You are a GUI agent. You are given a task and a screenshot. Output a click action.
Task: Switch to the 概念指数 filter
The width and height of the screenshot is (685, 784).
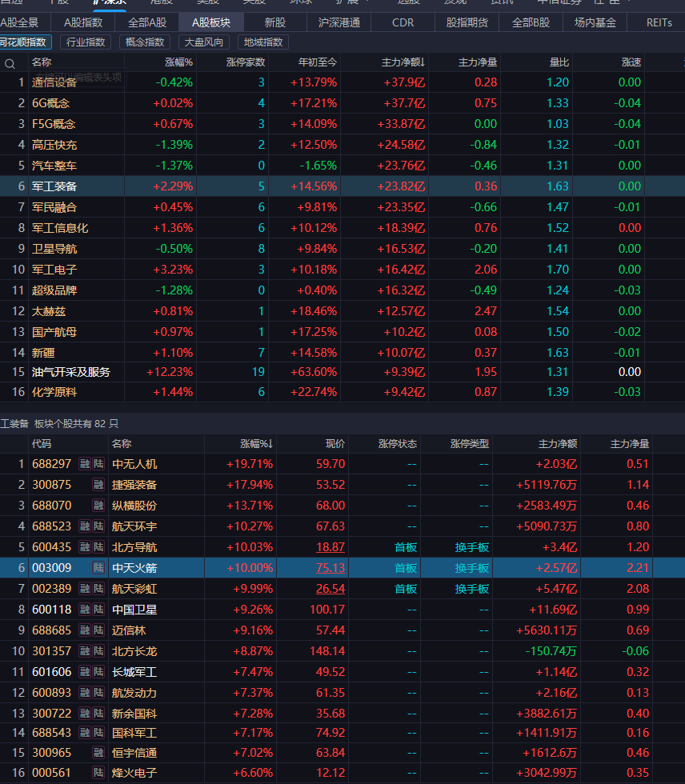coord(145,42)
